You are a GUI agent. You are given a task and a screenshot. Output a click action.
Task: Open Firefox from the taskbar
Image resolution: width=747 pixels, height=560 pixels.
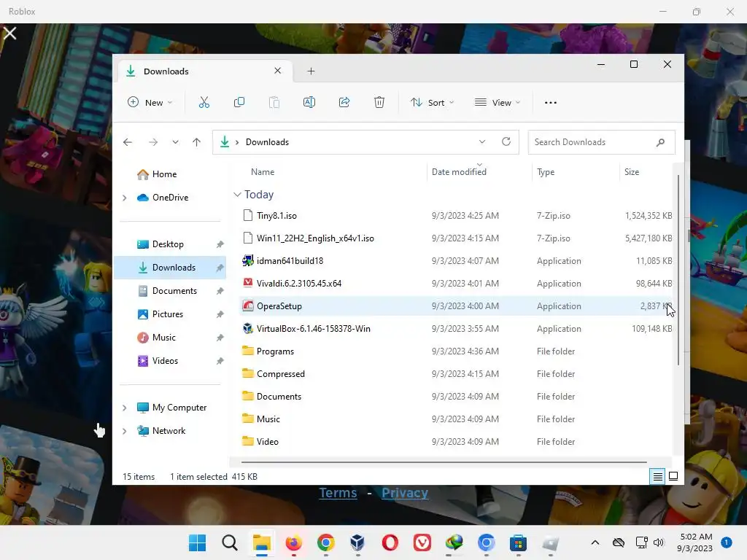click(x=293, y=542)
